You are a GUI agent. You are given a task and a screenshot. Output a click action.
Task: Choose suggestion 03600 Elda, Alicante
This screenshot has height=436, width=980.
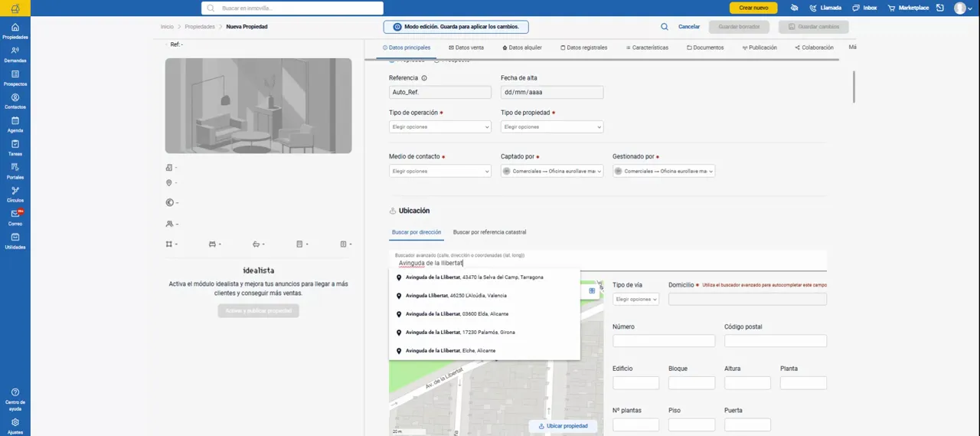click(485, 314)
